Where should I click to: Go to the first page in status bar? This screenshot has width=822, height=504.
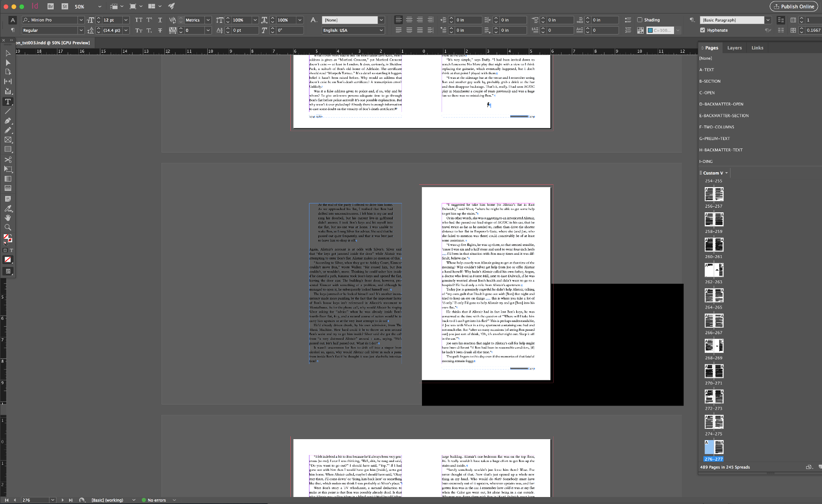click(7, 500)
